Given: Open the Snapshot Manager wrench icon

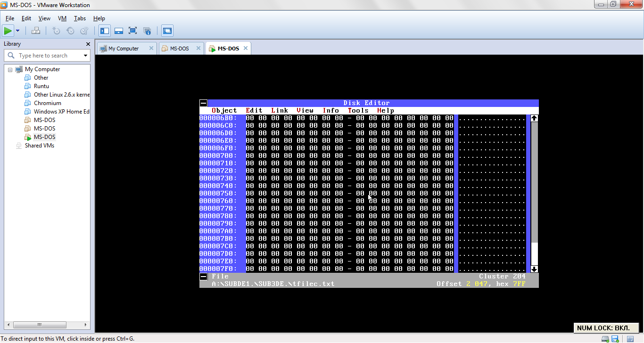Looking at the screenshot, I should click(84, 31).
